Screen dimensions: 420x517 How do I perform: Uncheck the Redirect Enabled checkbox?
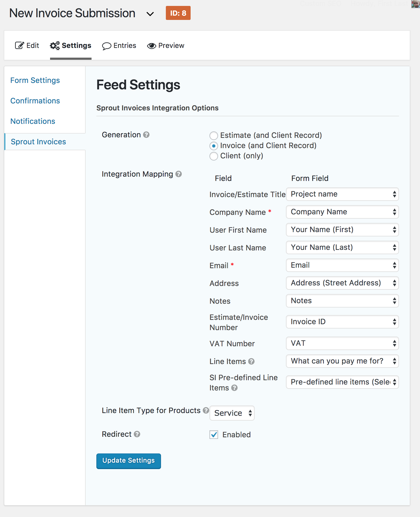(x=214, y=435)
